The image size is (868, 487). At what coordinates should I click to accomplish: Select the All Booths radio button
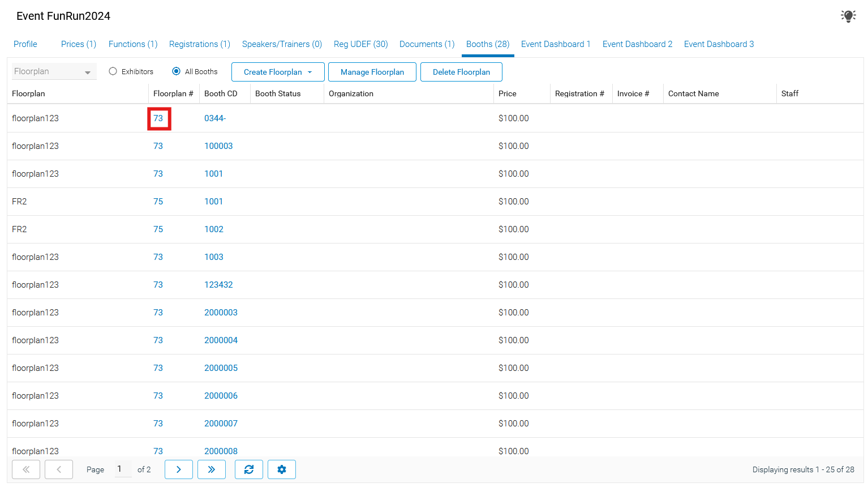click(x=177, y=71)
